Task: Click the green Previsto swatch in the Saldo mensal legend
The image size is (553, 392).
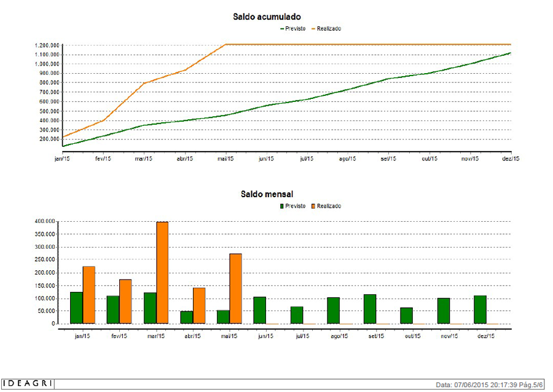Action: [282, 206]
